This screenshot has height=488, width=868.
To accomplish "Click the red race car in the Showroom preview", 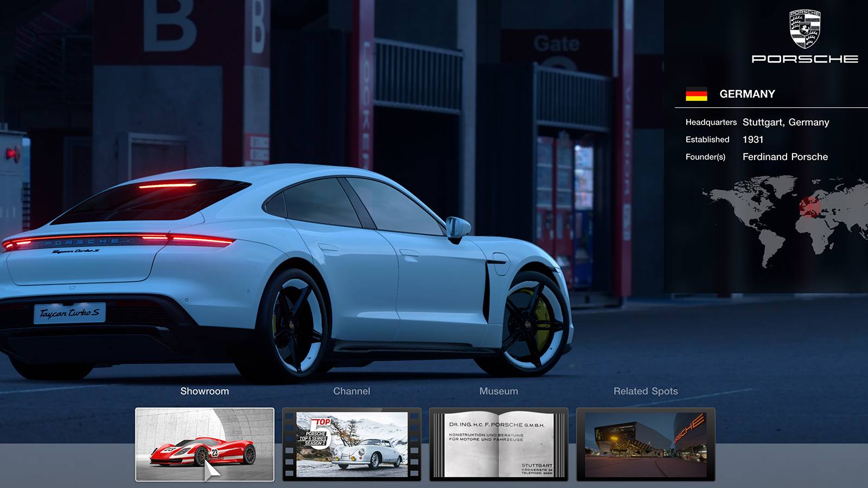I will [201, 453].
